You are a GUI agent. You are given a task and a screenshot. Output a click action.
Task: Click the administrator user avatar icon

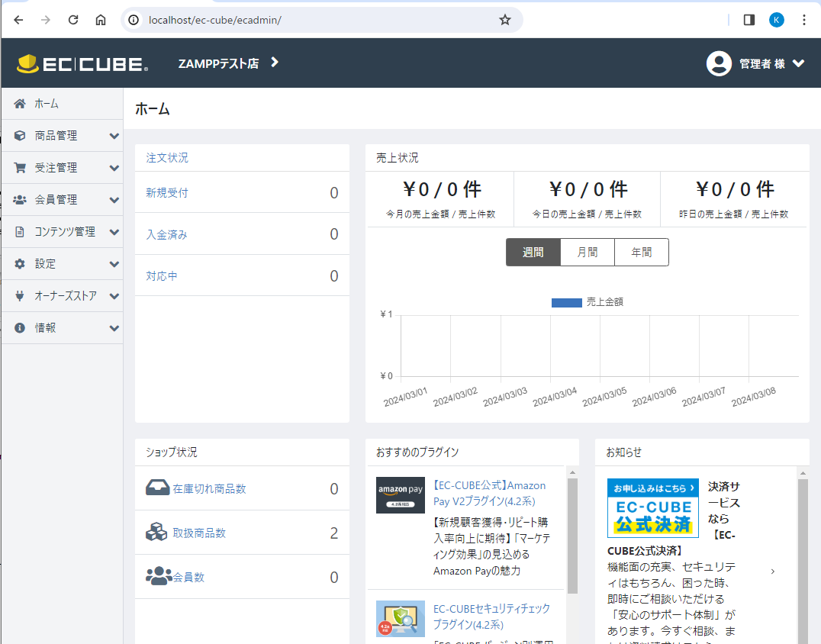tap(719, 64)
